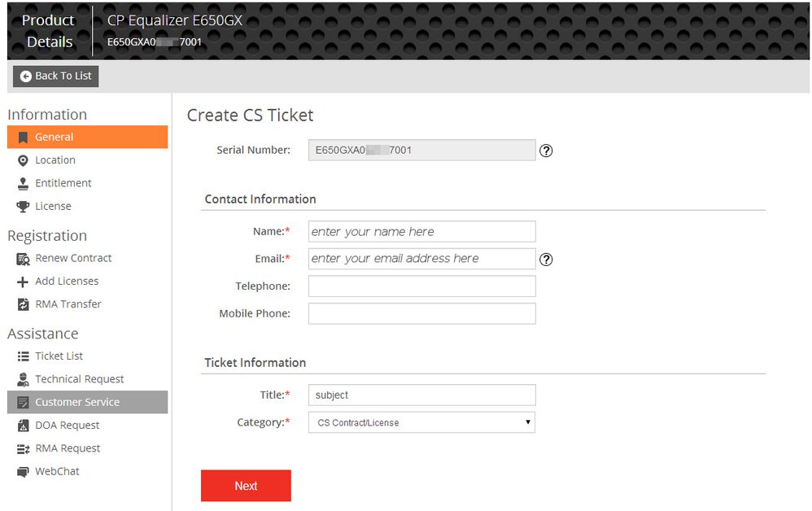Click into the Telephone field
The width and height of the screenshot is (812, 511).
pos(421,286)
